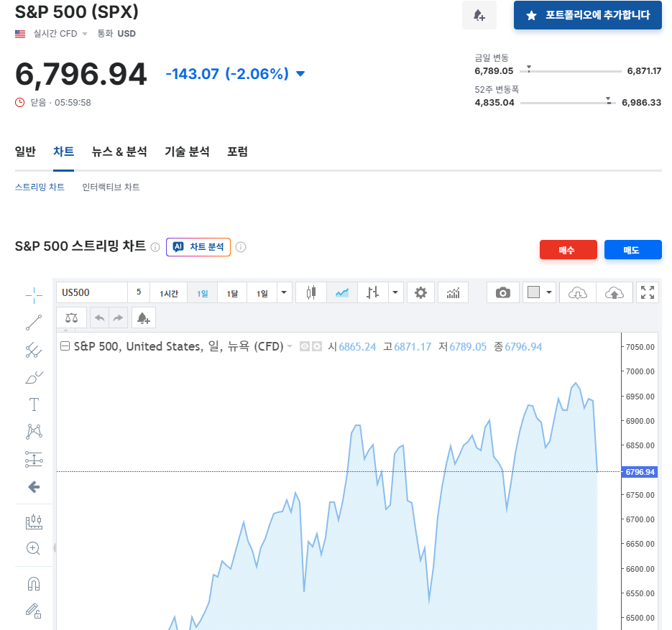
Task: Click the blue 매도 button
Action: point(632,250)
